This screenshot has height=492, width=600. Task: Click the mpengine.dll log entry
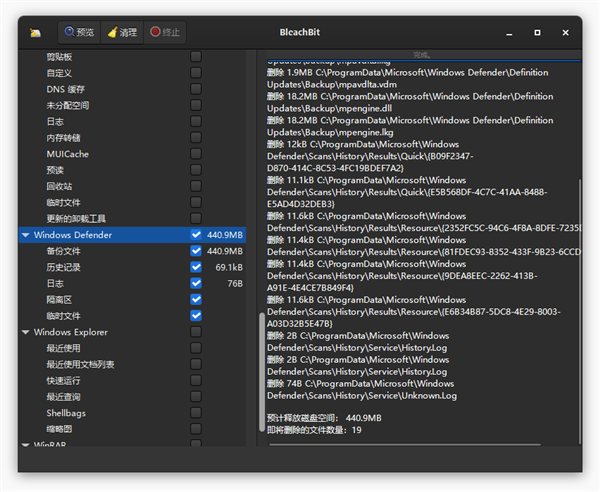coord(410,102)
